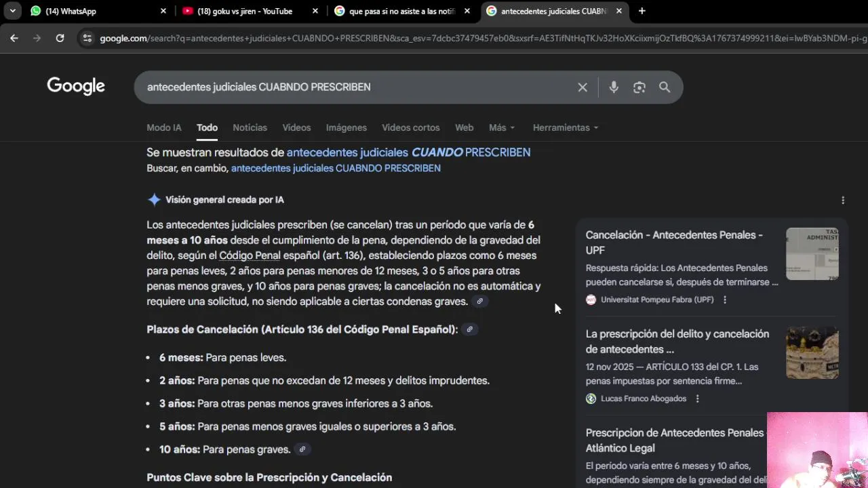Open 'Cancelación - Antecedentes Penales - UPF' result
The width and height of the screenshot is (868, 488).
tap(674, 242)
